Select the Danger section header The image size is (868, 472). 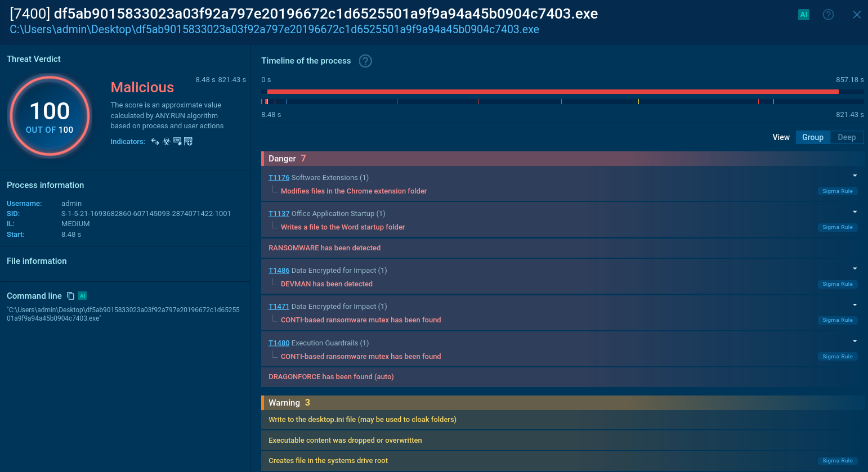(562, 159)
